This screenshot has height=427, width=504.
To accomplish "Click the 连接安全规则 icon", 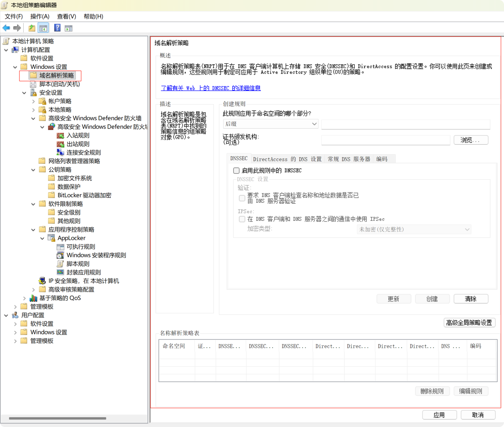I will coord(60,152).
